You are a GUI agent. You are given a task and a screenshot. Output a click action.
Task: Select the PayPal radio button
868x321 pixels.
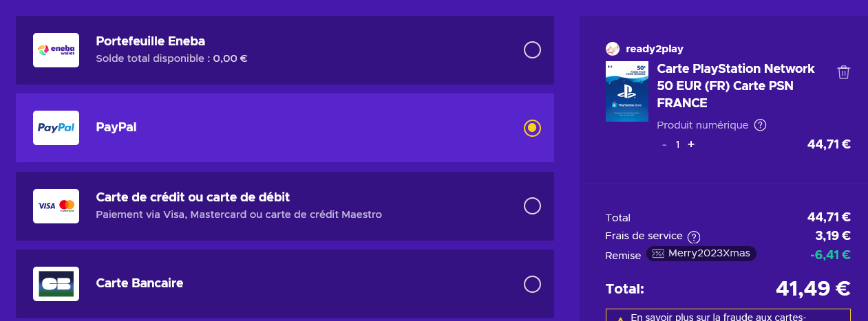point(532,128)
